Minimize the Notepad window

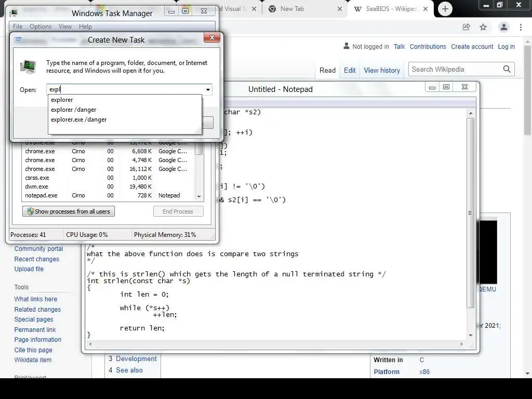(x=432, y=87)
